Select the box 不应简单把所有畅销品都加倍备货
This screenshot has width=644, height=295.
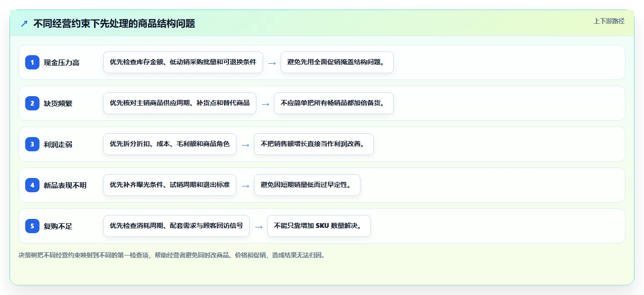point(334,103)
